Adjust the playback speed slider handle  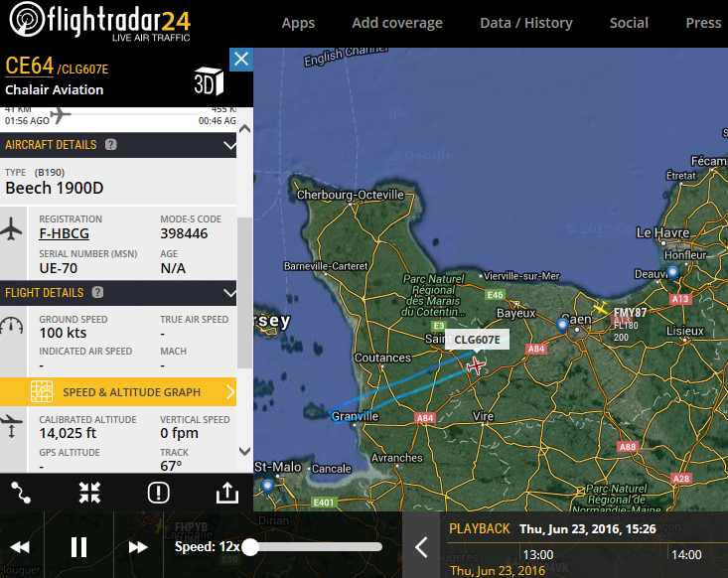click(x=250, y=547)
